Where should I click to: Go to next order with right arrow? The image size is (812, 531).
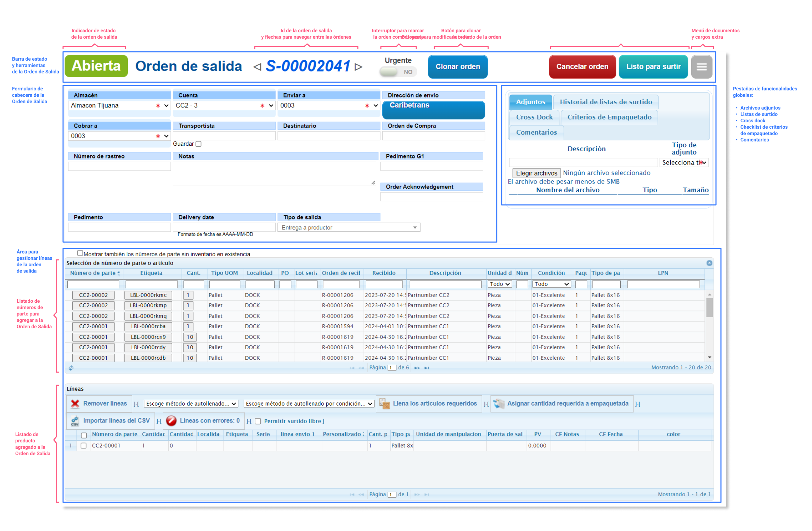tap(359, 67)
